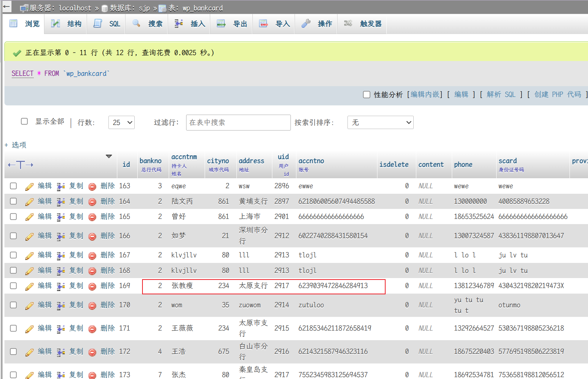This screenshot has height=379, width=588.
Task: Click the 过滤行 filter rows search field
Action: (238, 122)
